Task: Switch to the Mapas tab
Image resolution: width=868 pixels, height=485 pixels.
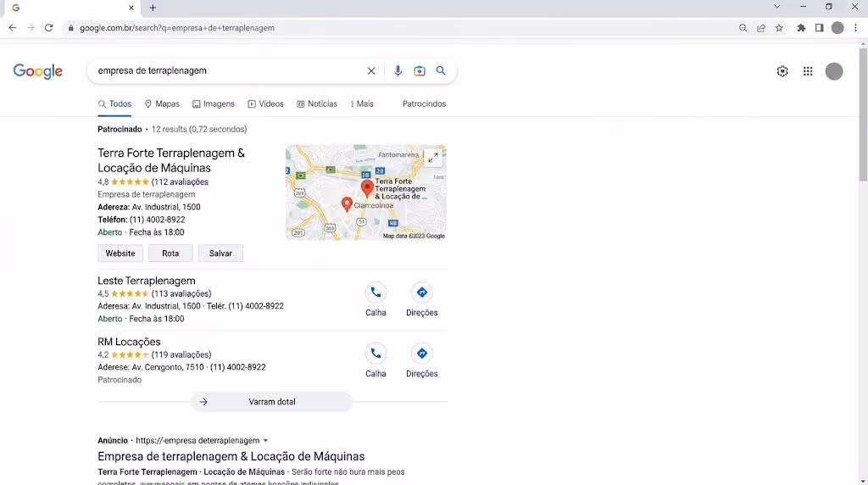Action: [x=162, y=104]
